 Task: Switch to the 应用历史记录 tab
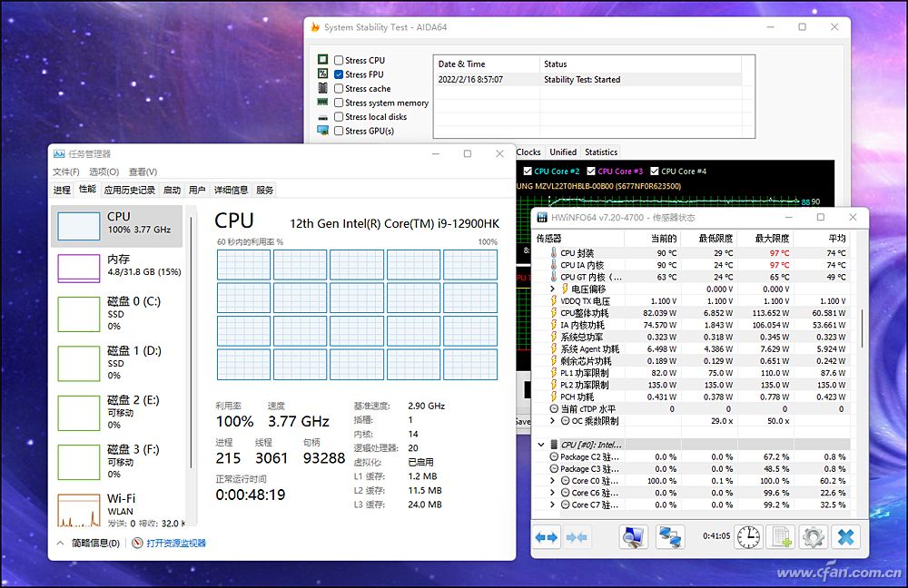[130, 190]
